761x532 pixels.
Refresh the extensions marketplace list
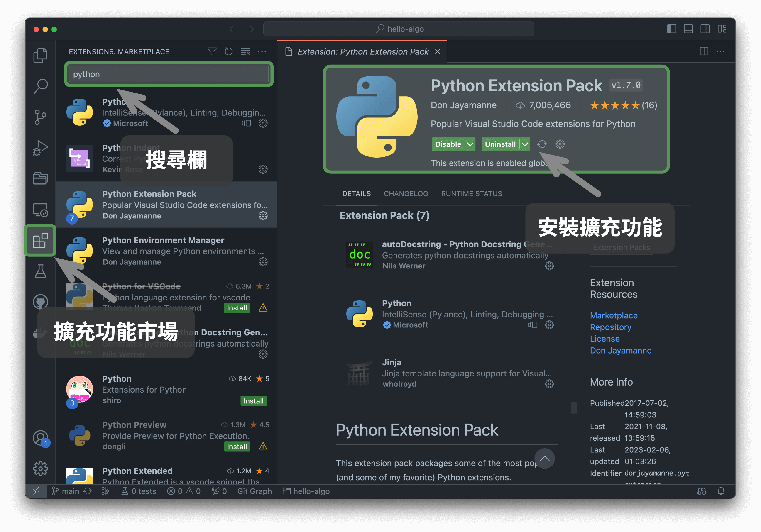228,51
